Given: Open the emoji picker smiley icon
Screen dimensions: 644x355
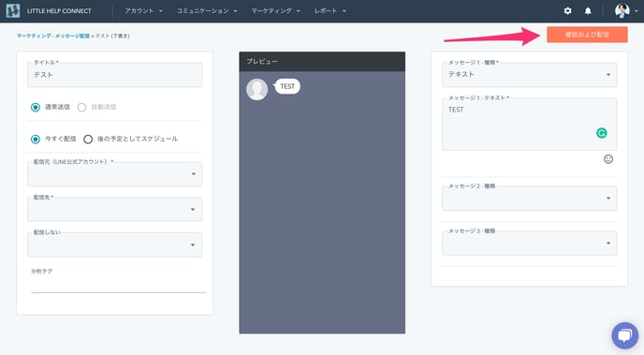Looking at the screenshot, I should (x=608, y=159).
